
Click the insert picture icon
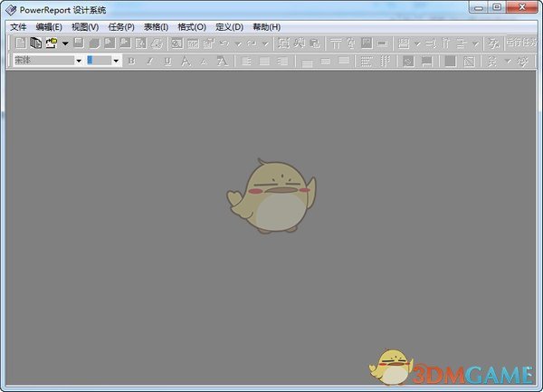(367, 43)
